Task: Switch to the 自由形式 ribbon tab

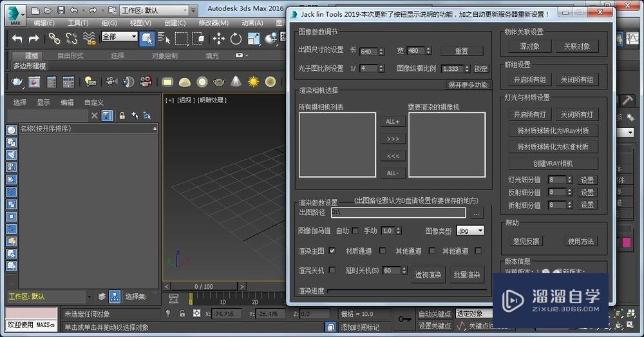Action: (70, 55)
